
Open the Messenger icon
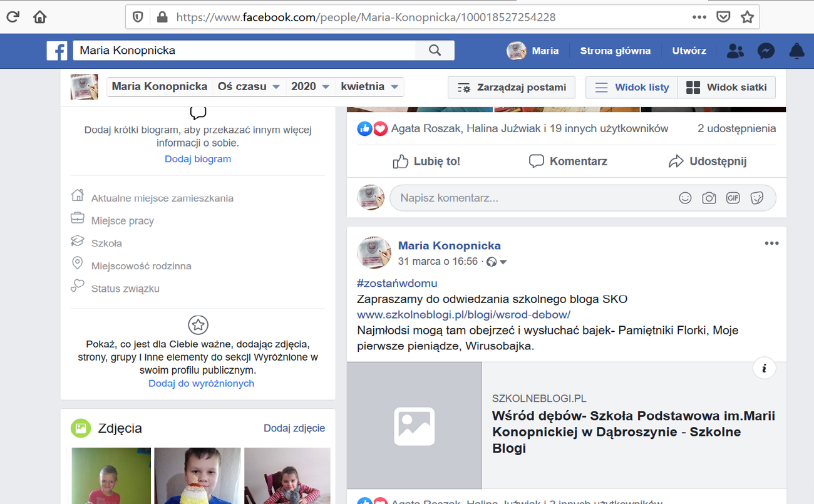[x=766, y=51]
